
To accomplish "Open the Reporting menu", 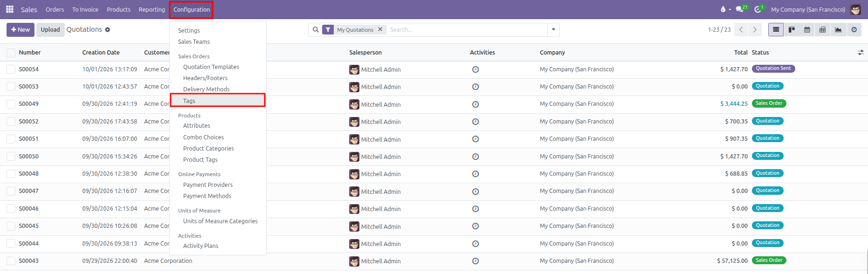I will [152, 9].
